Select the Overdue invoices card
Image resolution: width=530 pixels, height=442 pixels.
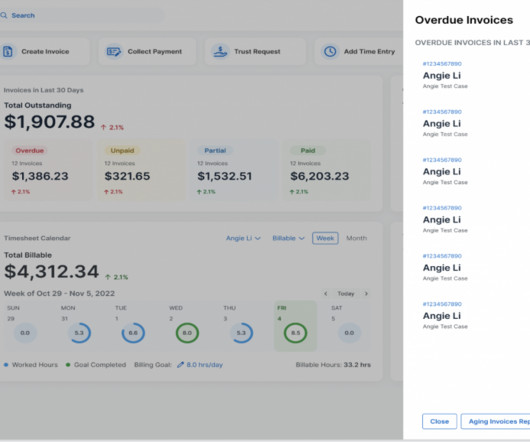click(x=48, y=171)
